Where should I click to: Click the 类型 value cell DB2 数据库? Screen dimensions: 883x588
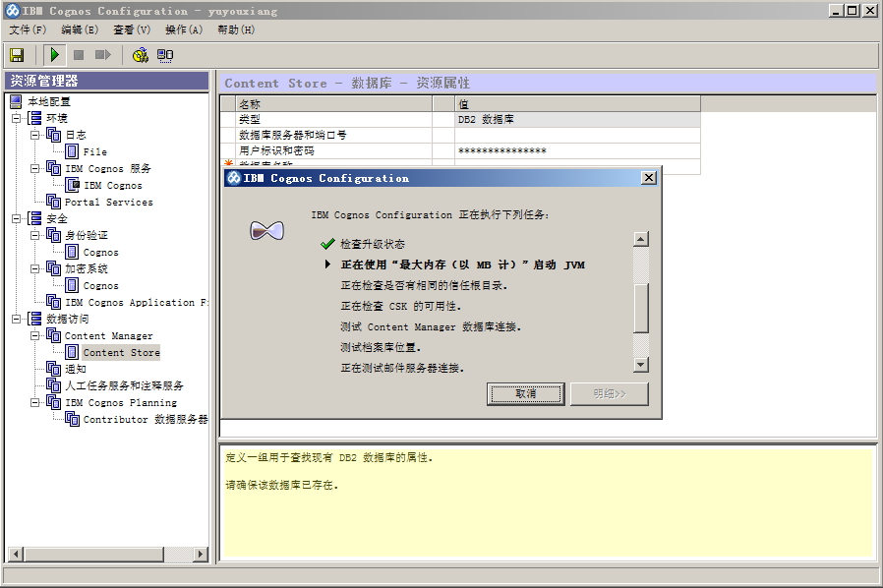577,119
